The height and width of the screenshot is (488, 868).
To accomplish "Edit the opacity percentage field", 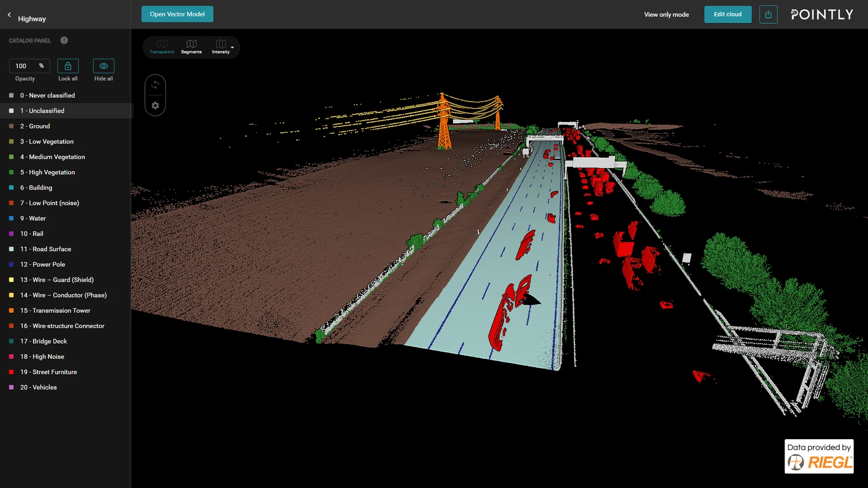I will [x=29, y=66].
